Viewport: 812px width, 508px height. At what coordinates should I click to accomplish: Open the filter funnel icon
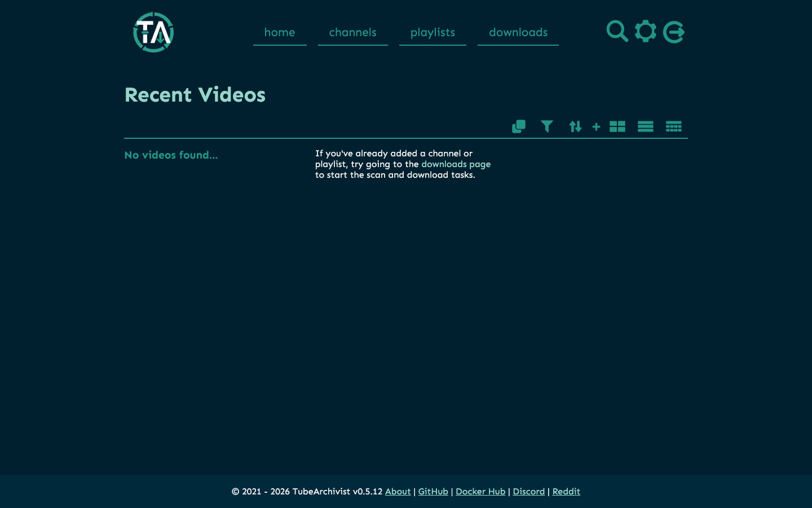(x=547, y=126)
